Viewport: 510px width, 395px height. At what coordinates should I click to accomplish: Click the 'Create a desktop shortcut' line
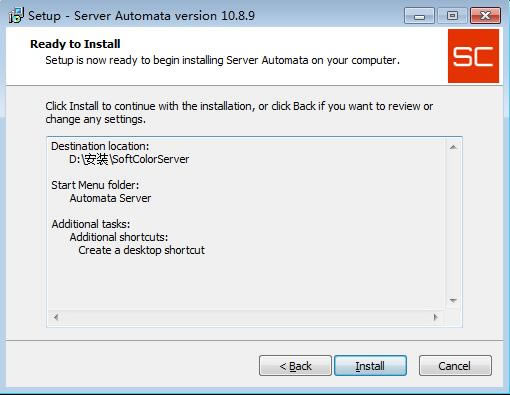coord(141,250)
